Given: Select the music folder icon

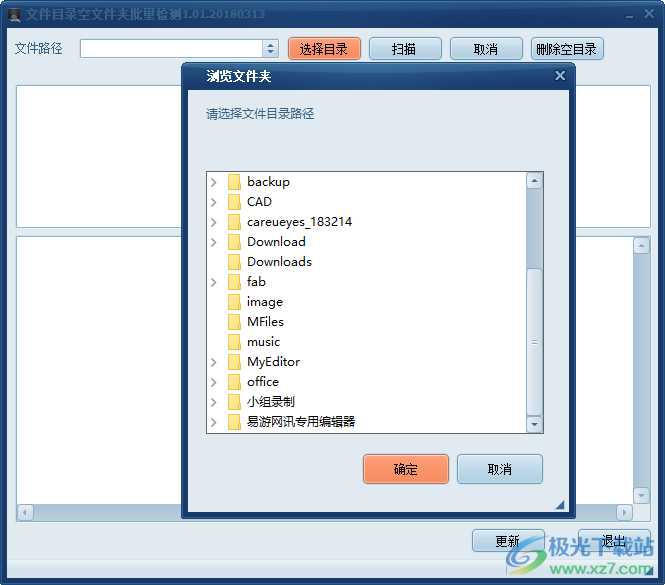Looking at the screenshot, I should (234, 342).
